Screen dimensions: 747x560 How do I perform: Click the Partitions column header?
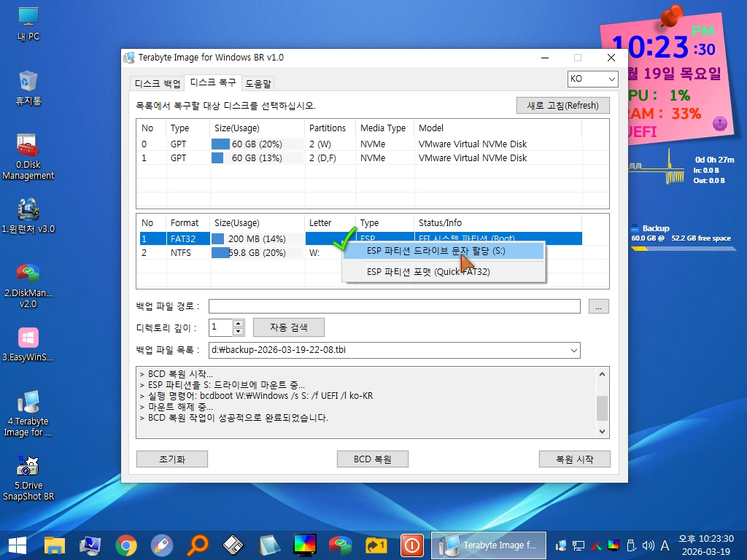pyautogui.click(x=330, y=128)
